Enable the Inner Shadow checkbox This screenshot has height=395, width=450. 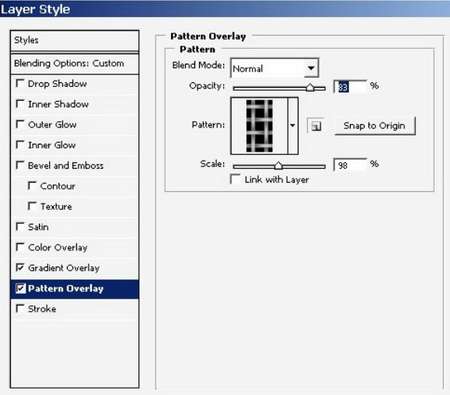click(20, 104)
